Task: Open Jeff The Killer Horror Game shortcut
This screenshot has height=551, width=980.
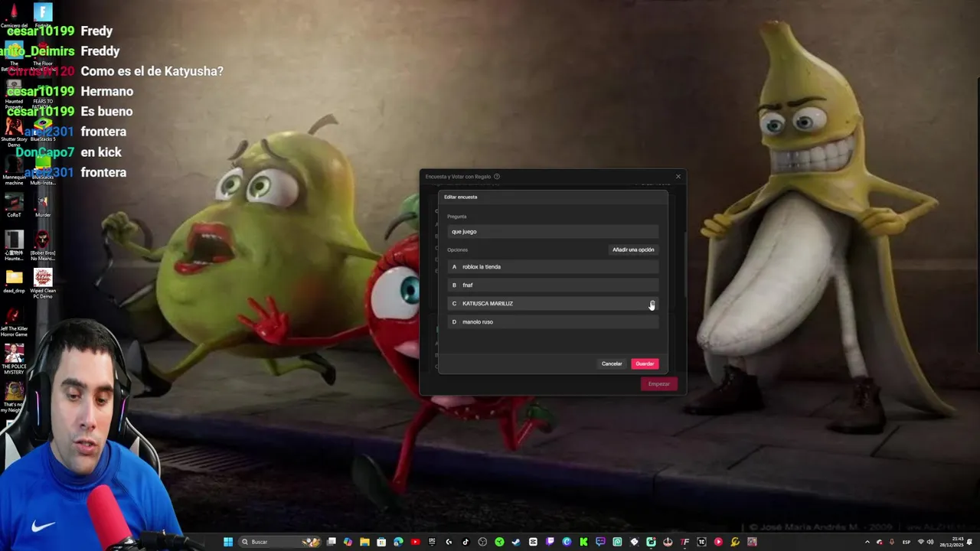Action: (14, 321)
